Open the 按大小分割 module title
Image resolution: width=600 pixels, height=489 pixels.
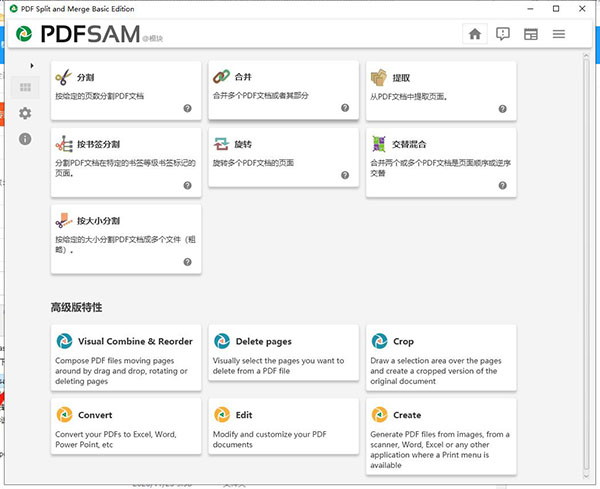99,221
